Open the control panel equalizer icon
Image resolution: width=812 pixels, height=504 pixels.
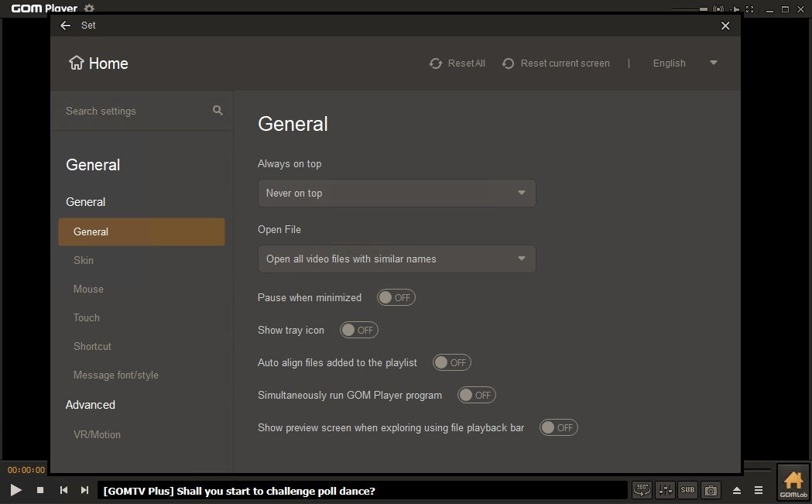(x=665, y=490)
